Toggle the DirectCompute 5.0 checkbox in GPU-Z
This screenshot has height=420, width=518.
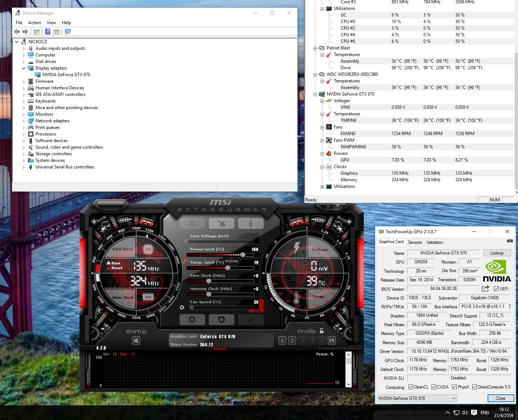(474, 387)
